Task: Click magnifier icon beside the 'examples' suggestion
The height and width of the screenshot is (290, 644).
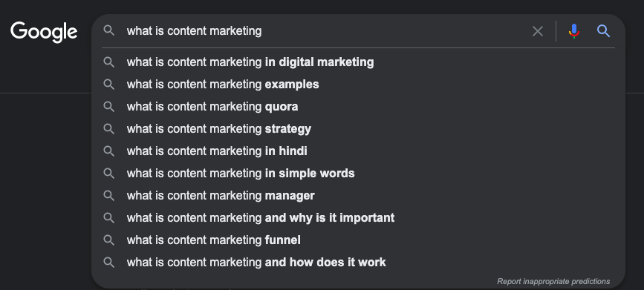Action: point(109,85)
